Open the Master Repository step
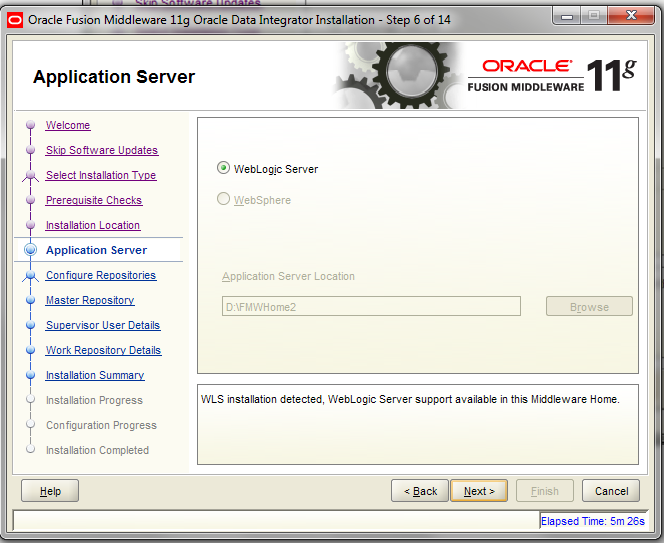Viewport: 664px width, 543px height. [90, 300]
